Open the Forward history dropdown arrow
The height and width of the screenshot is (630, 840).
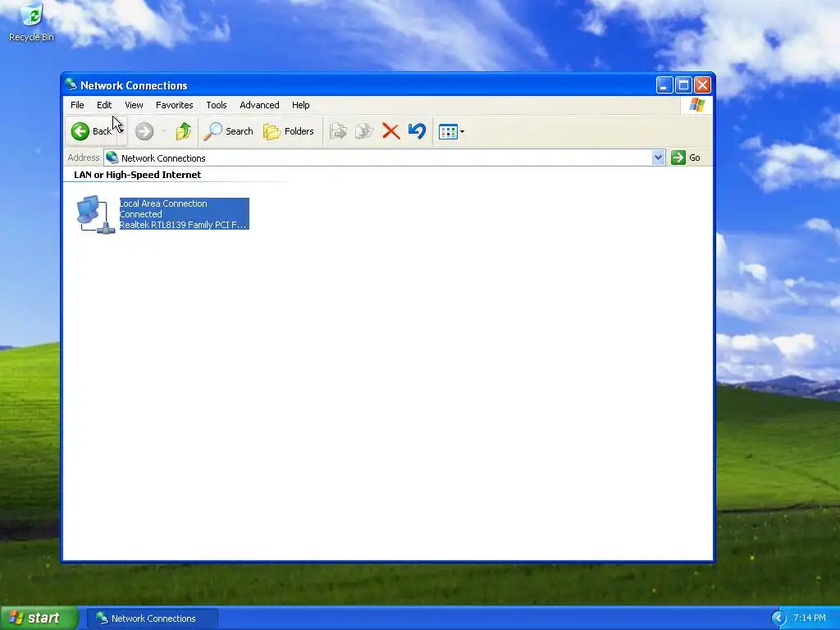click(163, 131)
